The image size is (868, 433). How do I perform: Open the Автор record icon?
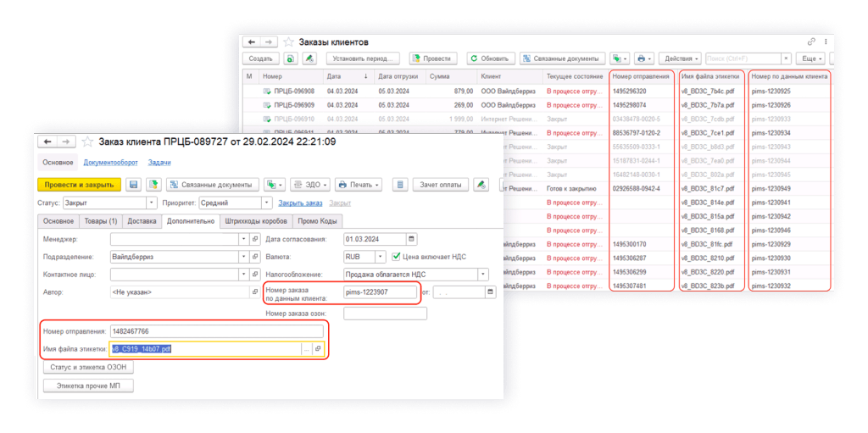pyautogui.click(x=255, y=291)
